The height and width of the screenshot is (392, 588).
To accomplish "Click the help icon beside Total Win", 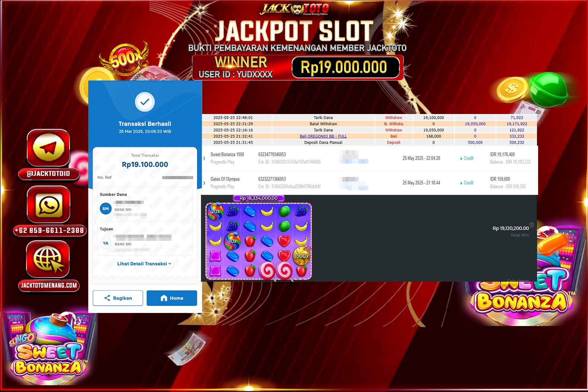I will 532,225.
